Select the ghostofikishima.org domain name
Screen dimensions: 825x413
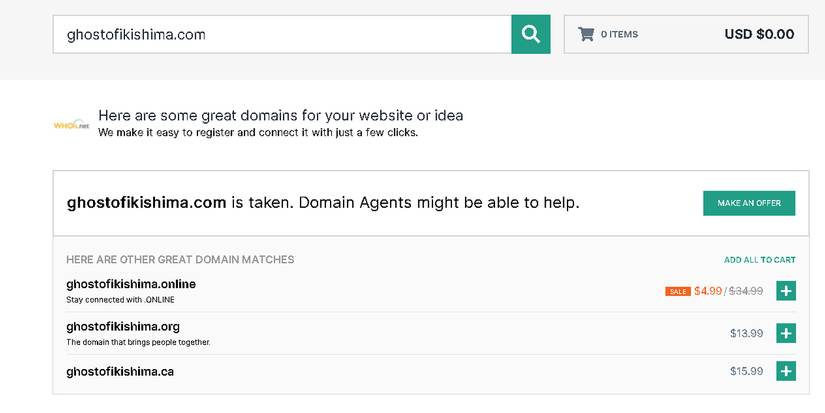click(x=123, y=326)
